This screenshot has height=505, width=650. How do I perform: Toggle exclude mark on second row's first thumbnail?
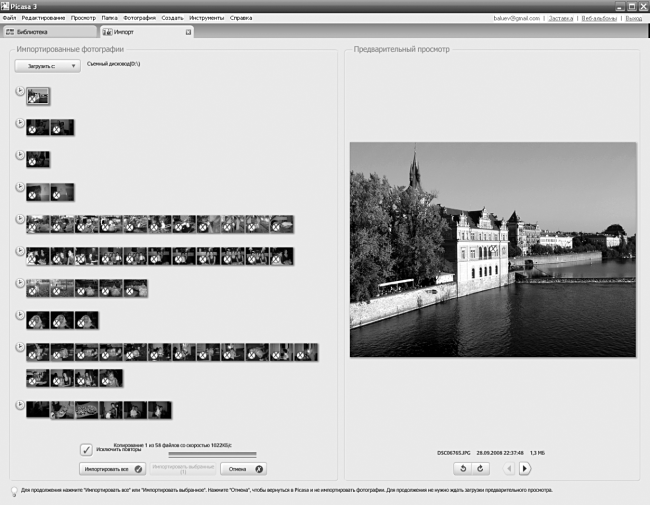[x=32, y=130]
